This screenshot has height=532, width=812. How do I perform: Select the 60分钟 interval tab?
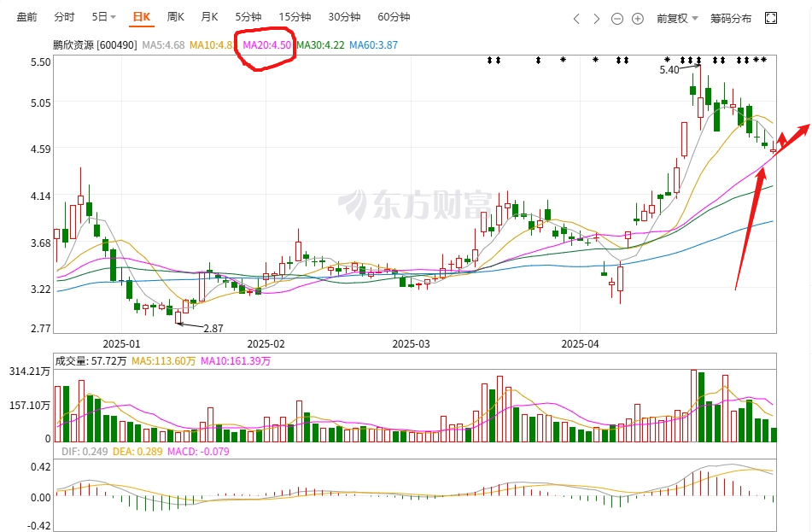(x=394, y=17)
